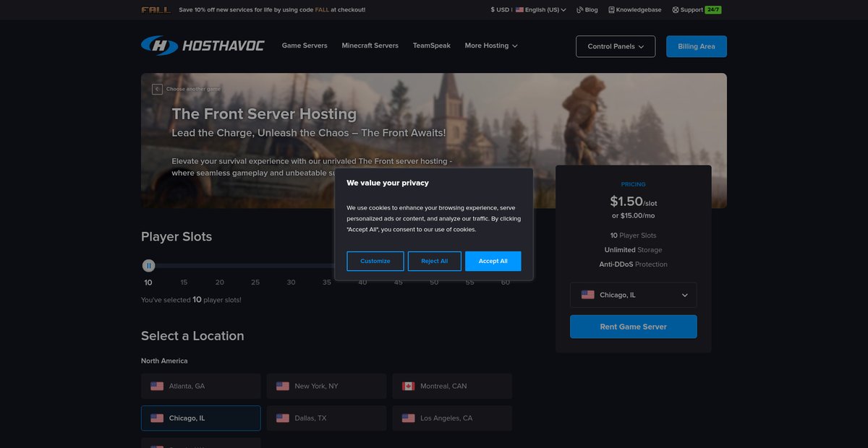Viewport: 868px width, 448px height.
Task: Open the Knowledgebase link
Action: coord(635,10)
